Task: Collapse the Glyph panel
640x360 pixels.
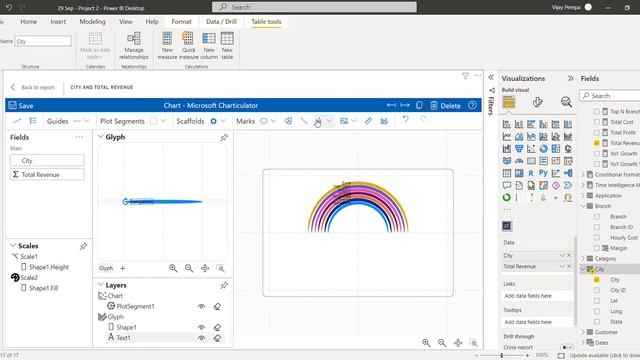Action: (100, 137)
